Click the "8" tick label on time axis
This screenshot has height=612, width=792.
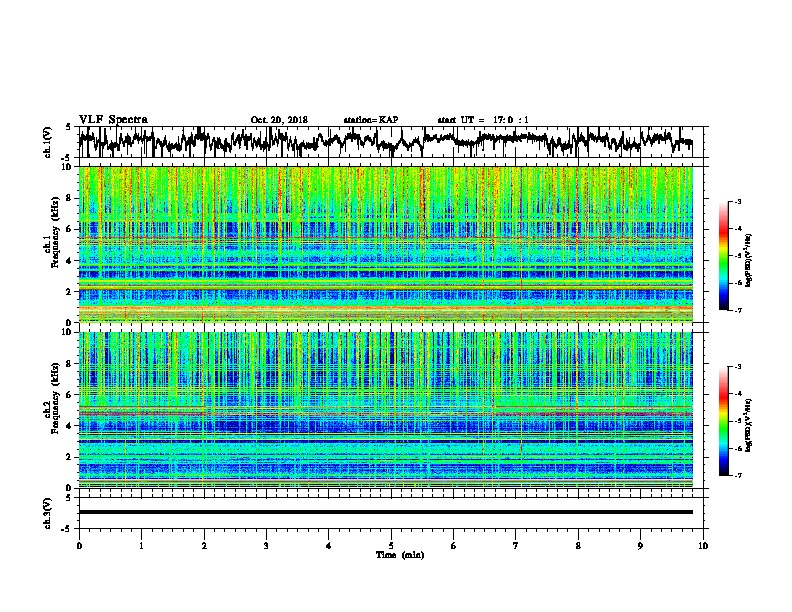coord(578,546)
